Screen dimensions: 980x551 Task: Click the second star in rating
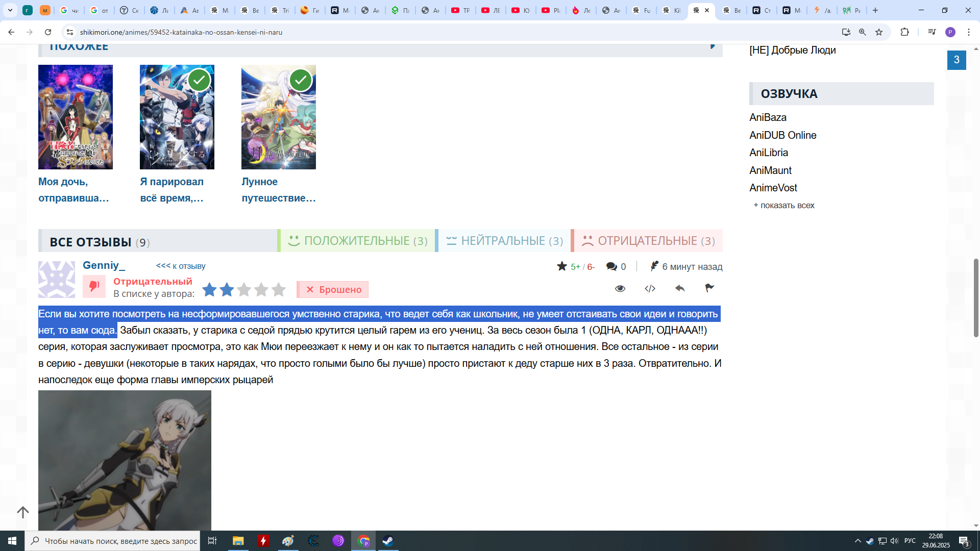click(x=227, y=290)
